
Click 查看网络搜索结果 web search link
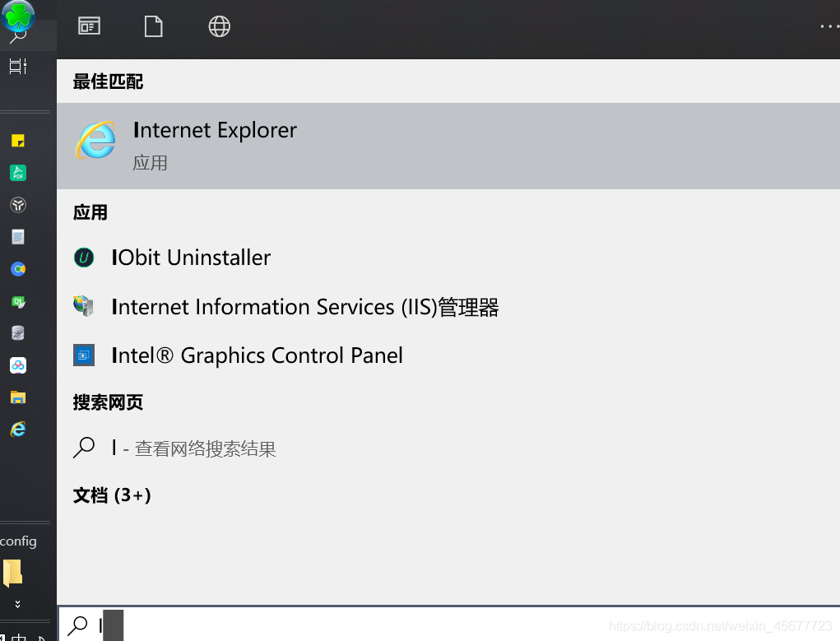[x=205, y=448]
